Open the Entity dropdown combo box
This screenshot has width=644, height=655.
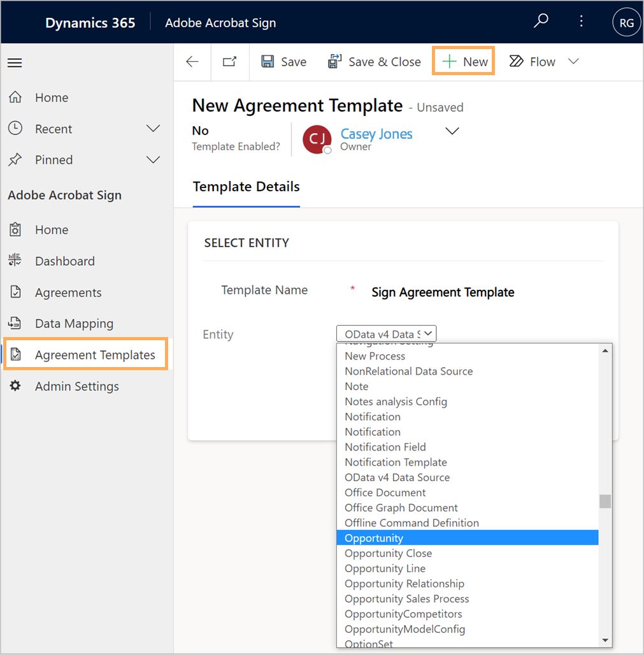(x=386, y=334)
